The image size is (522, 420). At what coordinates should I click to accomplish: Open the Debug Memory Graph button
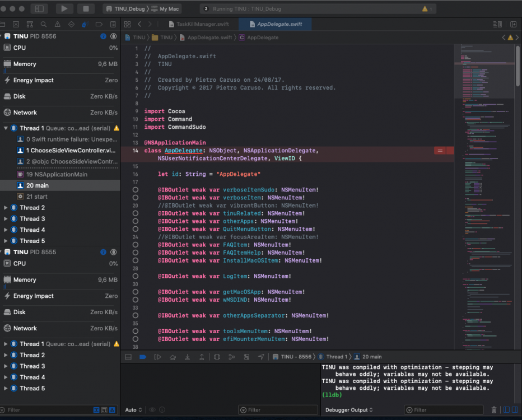232,357
